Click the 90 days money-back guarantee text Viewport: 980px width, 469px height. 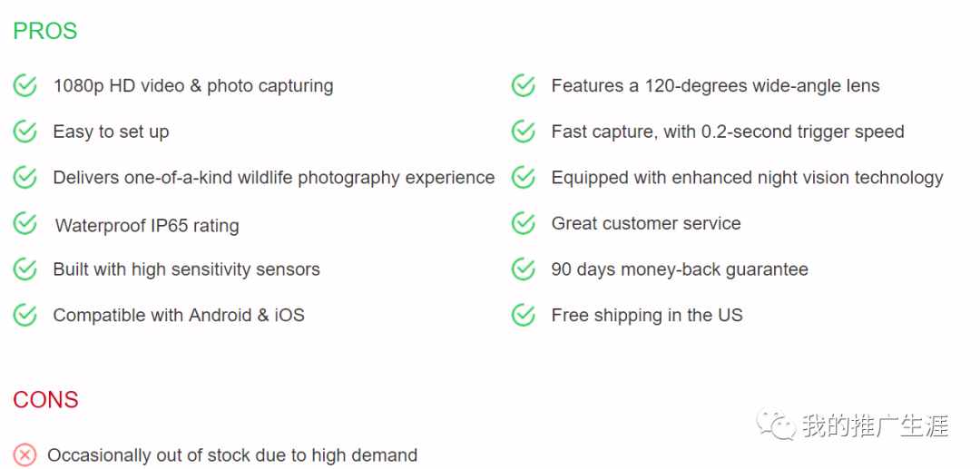680,269
